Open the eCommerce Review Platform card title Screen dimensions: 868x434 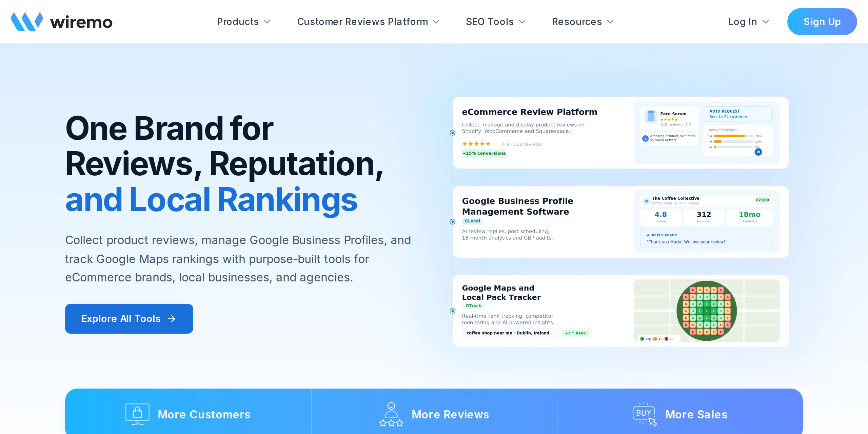tap(529, 112)
